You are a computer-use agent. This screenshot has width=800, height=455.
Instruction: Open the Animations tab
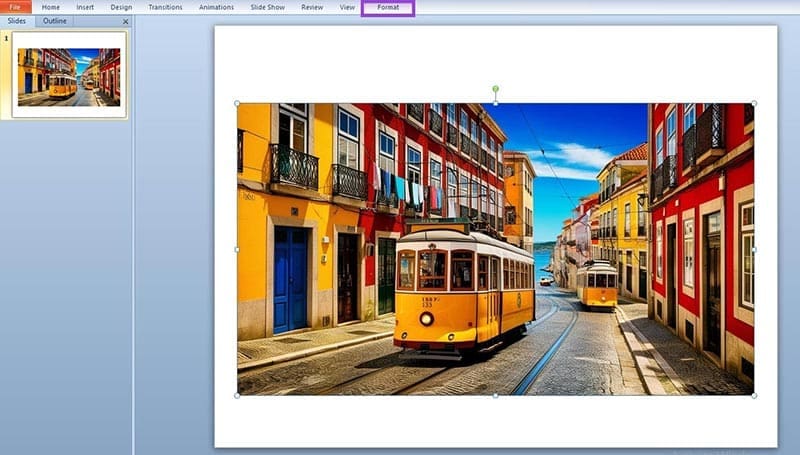[216, 7]
